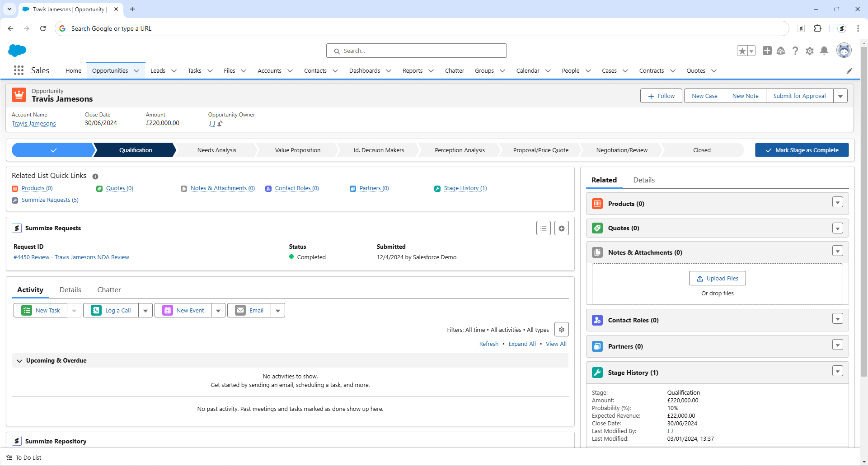
Task: Open activity timeline filter settings gear
Action: (561, 330)
